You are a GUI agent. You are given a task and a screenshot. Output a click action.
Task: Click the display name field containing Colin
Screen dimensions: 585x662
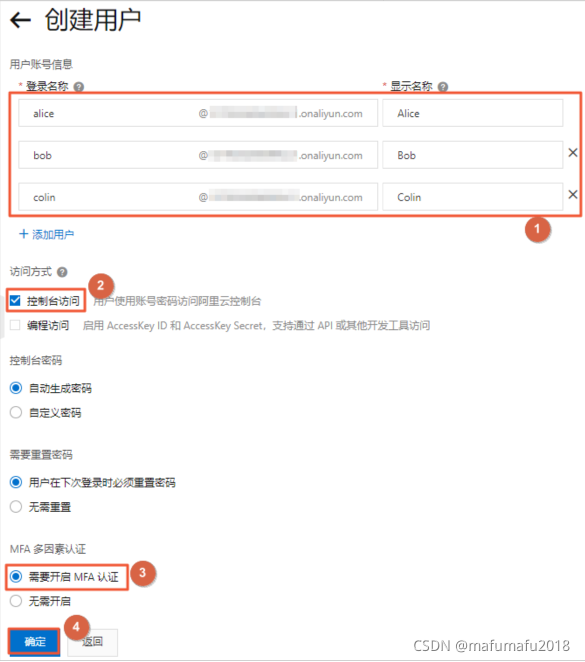tap(473, 197)
